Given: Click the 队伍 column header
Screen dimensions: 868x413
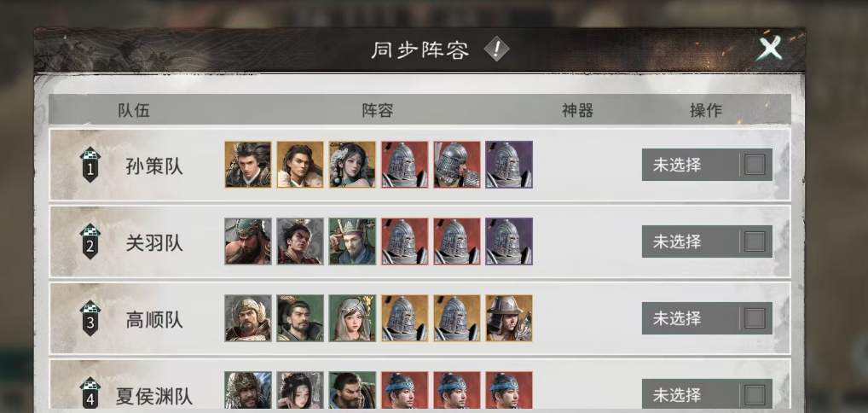Looking at the screenshot, I should pos(134,110).
